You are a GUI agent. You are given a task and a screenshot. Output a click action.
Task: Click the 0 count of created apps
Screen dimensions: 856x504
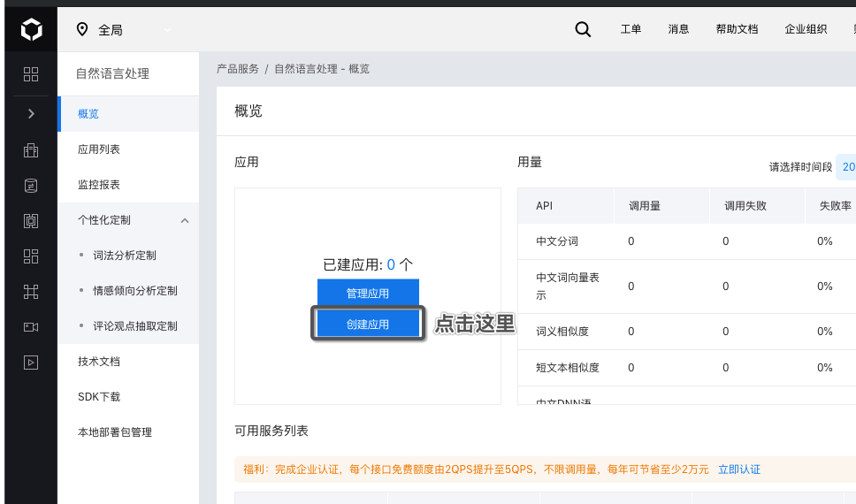pyautogui.click(x=391, y=265)
